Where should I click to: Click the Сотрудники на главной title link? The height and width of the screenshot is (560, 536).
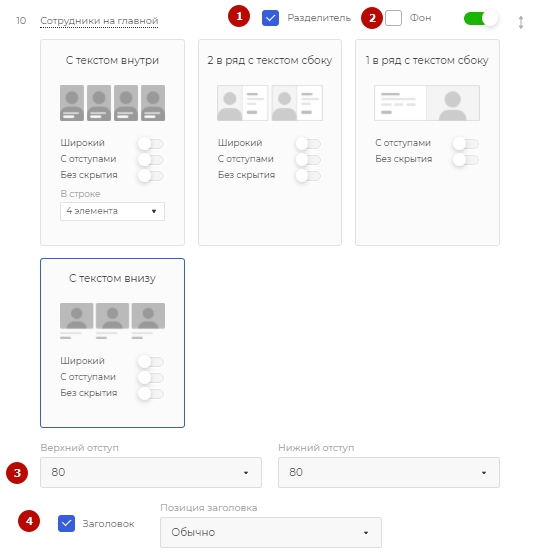point(99,21)
